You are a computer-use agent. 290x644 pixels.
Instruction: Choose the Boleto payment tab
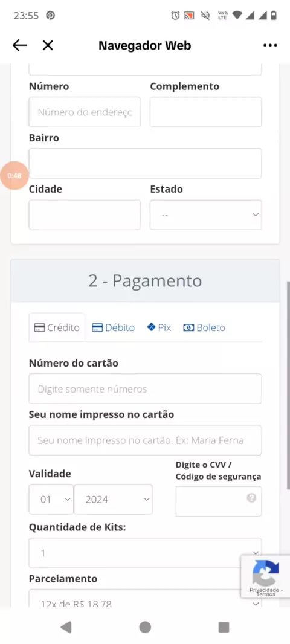(204, 328)
